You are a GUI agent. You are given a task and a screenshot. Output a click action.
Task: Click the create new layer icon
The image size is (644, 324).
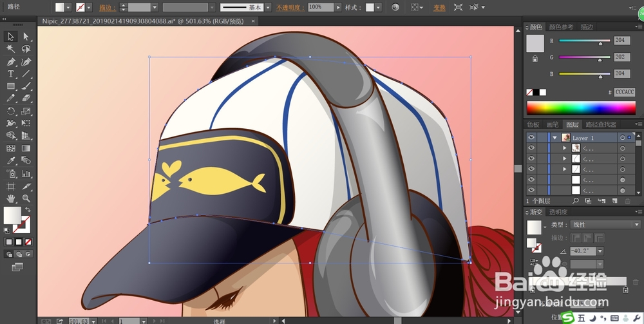[x=614, y=201]
